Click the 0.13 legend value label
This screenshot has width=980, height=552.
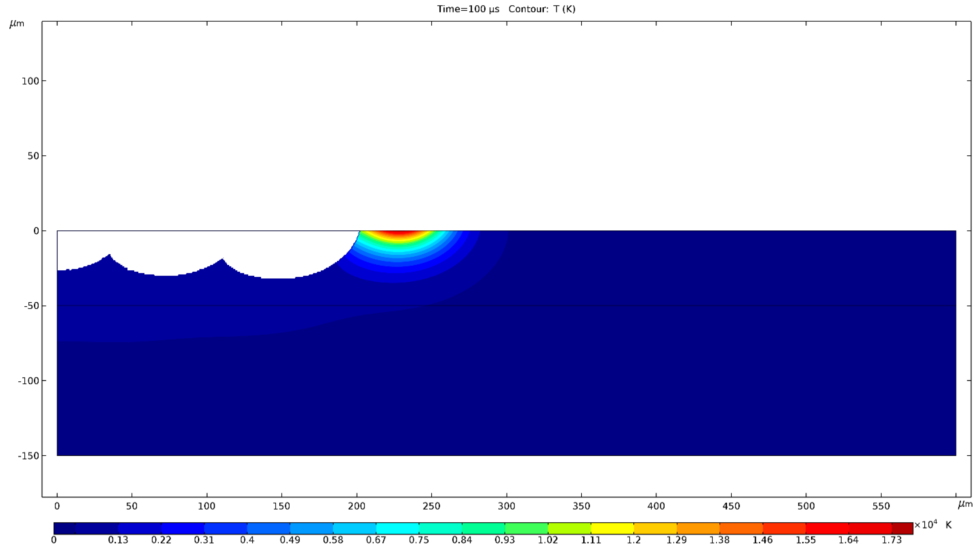[118, 540]
